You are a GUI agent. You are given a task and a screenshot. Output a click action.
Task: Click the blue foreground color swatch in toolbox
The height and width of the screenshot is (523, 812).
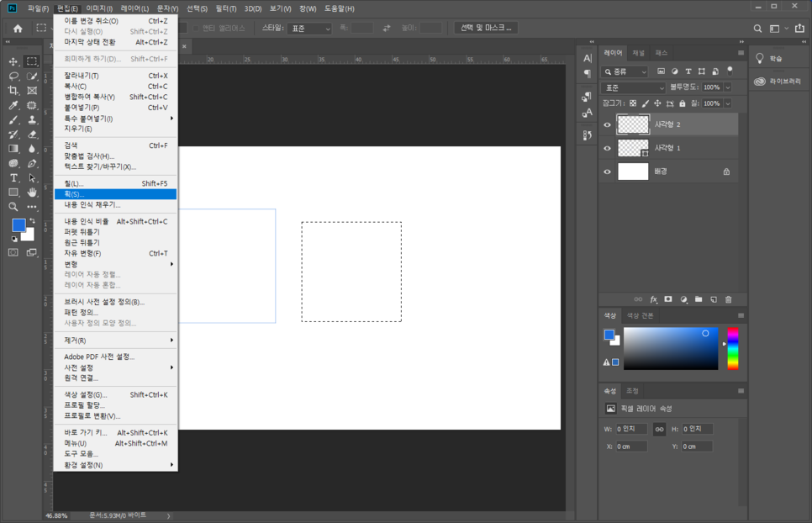click(x=18, y=225)
